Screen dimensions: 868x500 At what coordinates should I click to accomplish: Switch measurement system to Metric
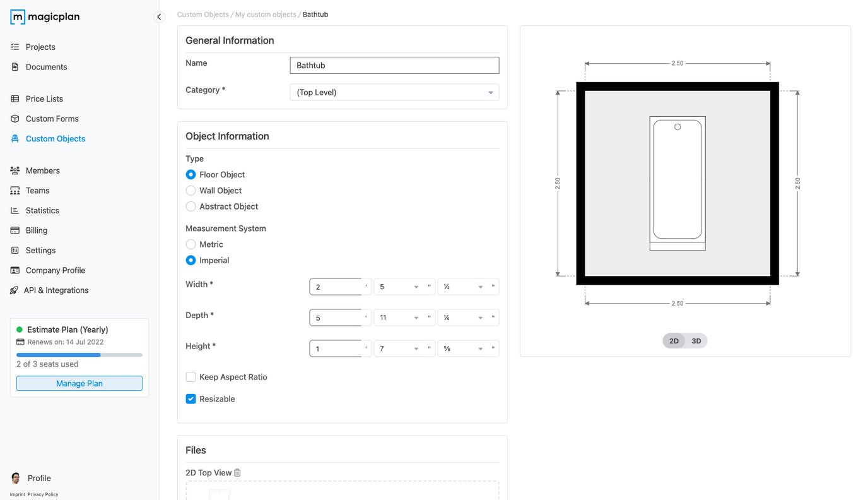191,244
